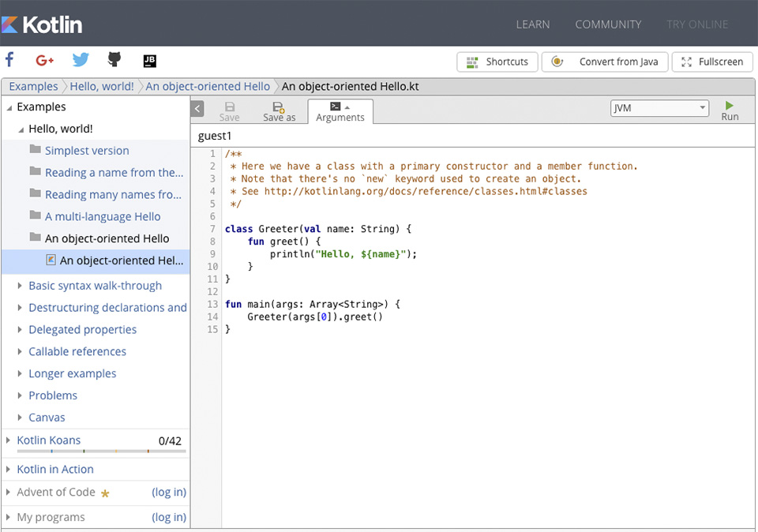Image resolution: width=758 pixels, height=532 pixels.
Task: Expand Kotlin in Action section
Action: coord(8,469)
